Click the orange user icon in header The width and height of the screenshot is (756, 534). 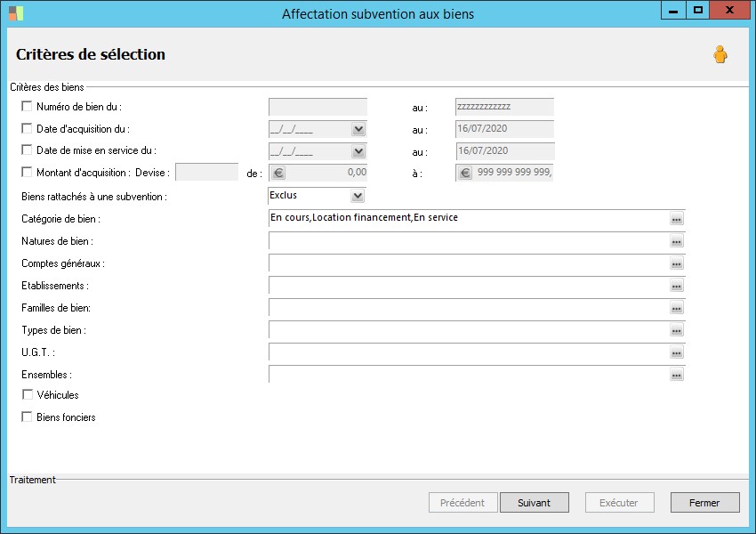pos(720,55)
